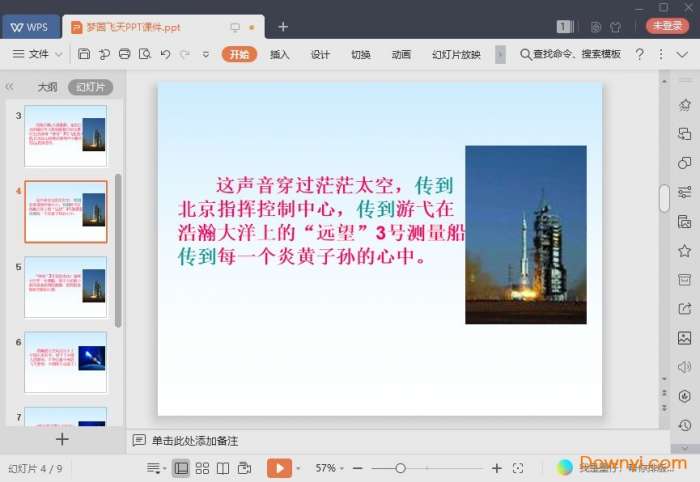Switch to reading view book icon
This screenshot has height=482, width=700.
point(223,468)
